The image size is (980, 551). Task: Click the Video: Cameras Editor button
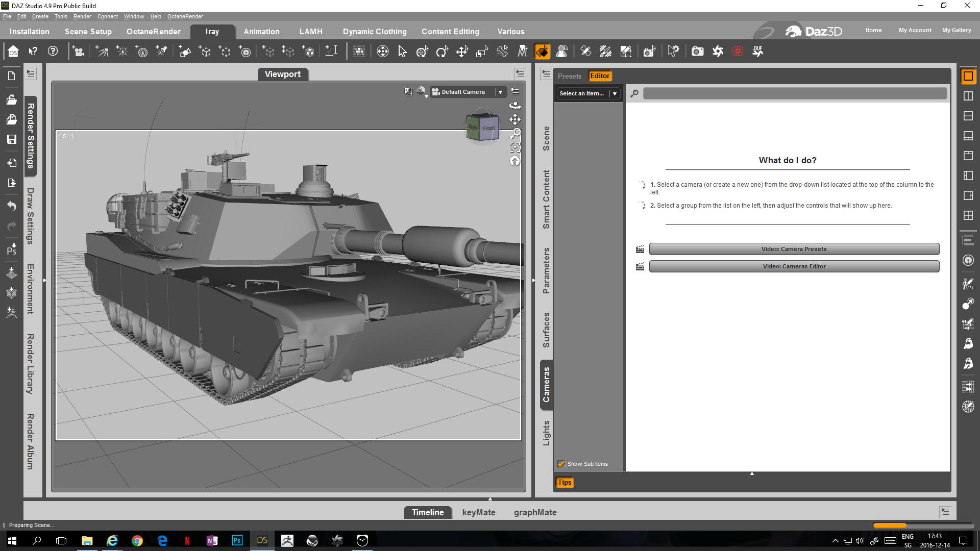[794, 266]
